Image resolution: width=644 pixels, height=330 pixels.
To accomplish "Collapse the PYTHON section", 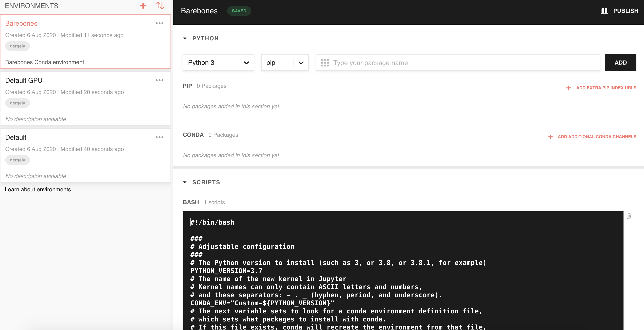I will [x=185, y=38].
